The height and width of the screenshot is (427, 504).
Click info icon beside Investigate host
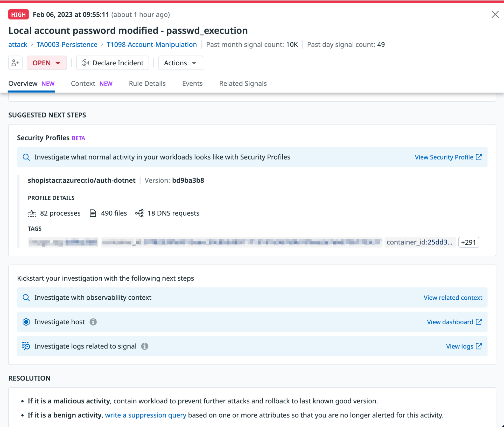(x=93, y=322)
